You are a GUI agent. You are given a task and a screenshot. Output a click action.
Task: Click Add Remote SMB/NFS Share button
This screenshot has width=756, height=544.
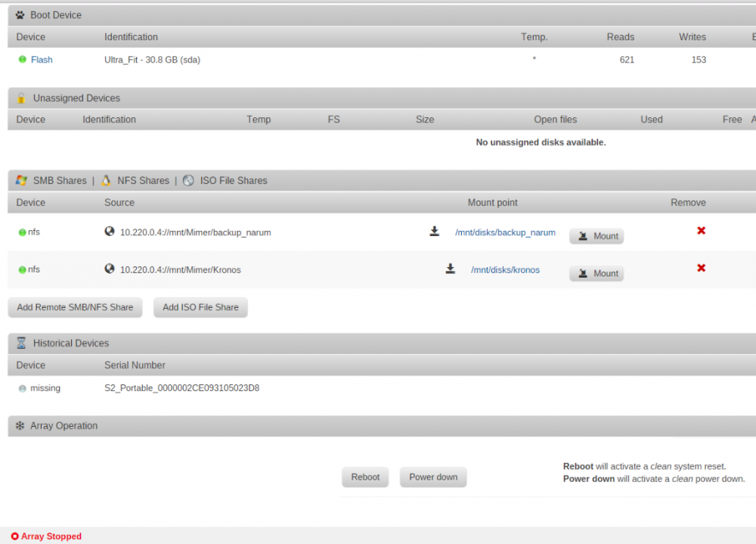pyautogui.click(x=75, y=307)
